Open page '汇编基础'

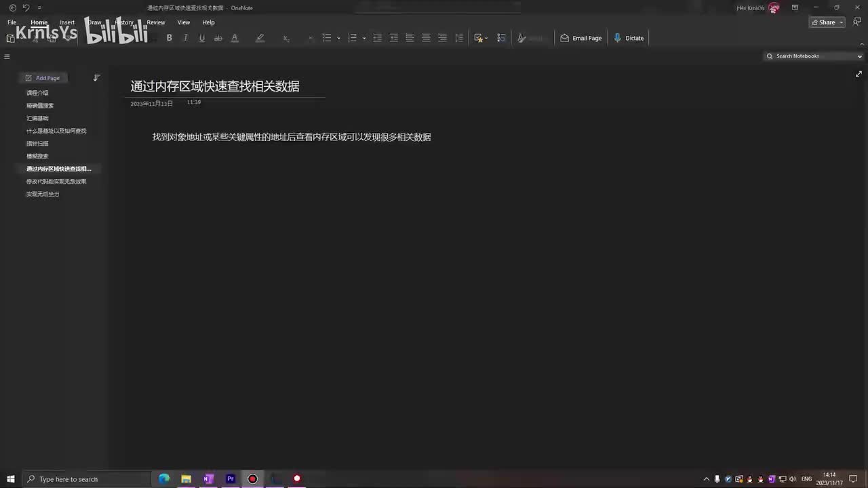pos(37,118)
